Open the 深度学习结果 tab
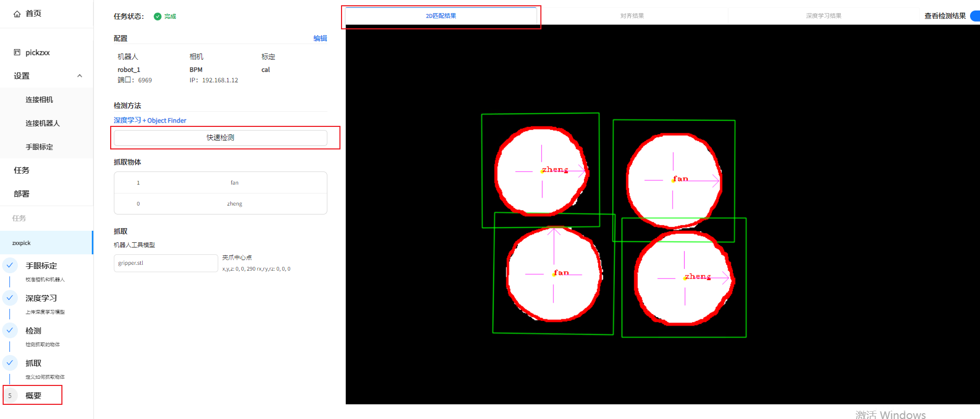The image size is (980, 419). pyautogui.click(x=824, y=16)
